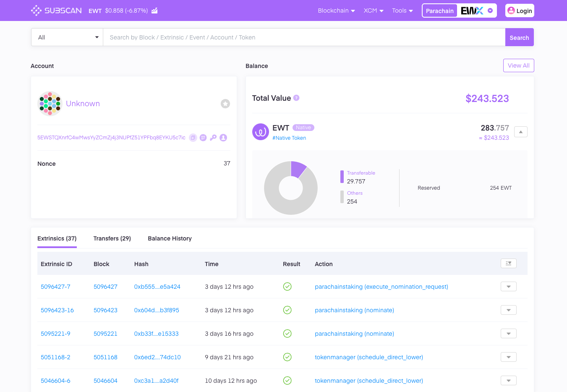567x392 pixels.
Task: Click the Subscan logo
Action: (56, 10)
